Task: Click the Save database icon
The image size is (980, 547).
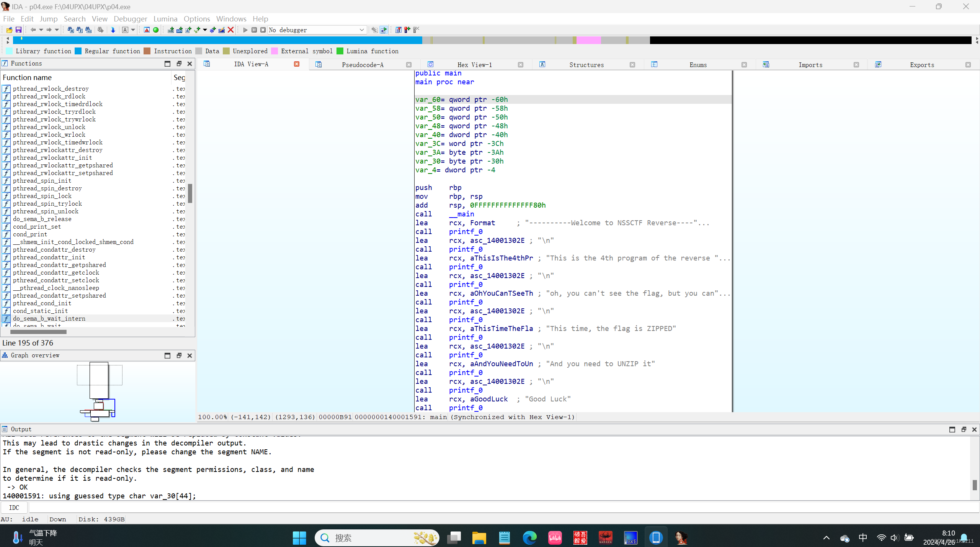Action: pyautogui.click(x=18, y=30)
